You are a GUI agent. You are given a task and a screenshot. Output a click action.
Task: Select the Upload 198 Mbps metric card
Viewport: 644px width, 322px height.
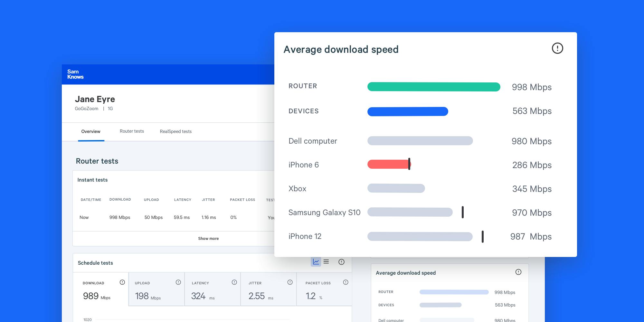pos(156,289)
